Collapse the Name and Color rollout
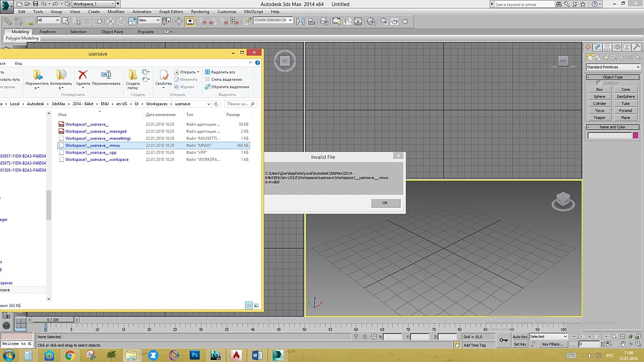644x362 pixels. pyautogui.click(x=613, y=127)
